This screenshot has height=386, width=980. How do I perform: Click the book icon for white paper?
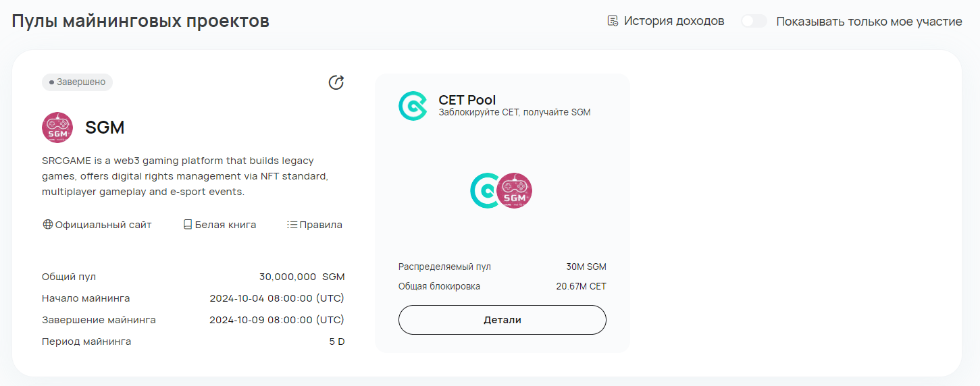[x=188, y=225]
